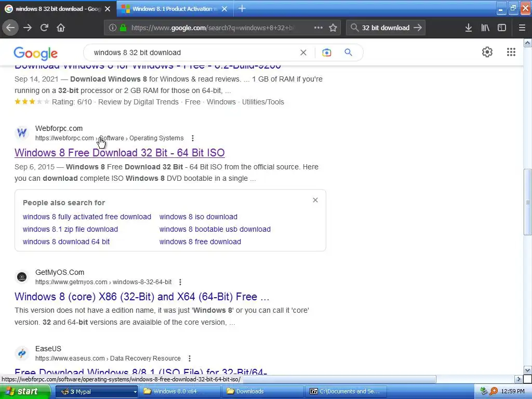
Task: Click the scroll down arrow
Action: coord(527,370)
